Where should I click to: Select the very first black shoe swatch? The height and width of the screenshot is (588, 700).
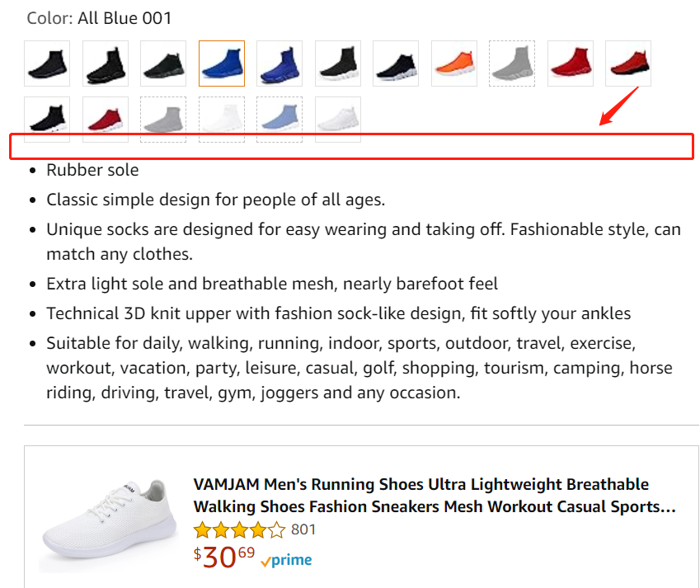point(47,64)
